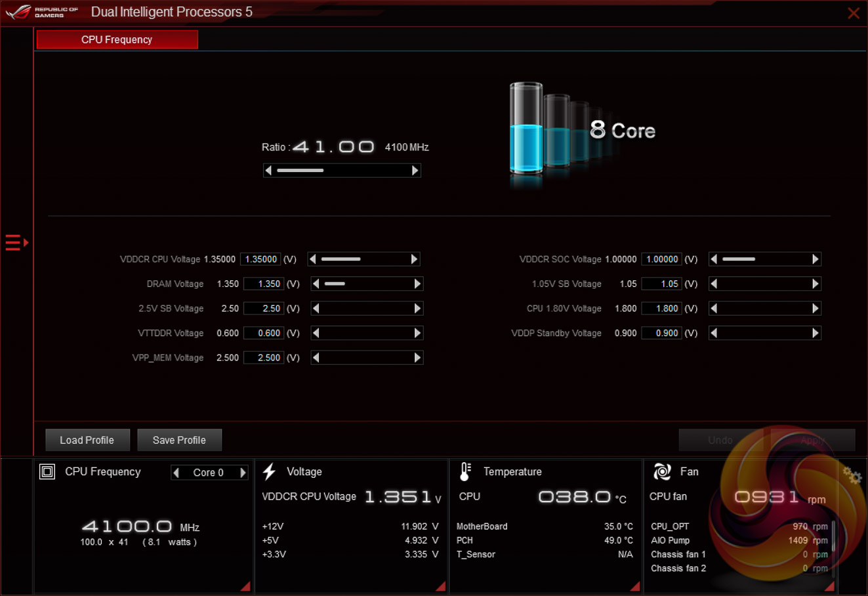This screenshot has width=868, height=596.
Task: Raise DRAM Voltage using right arrow
Action: click(418, 284)
